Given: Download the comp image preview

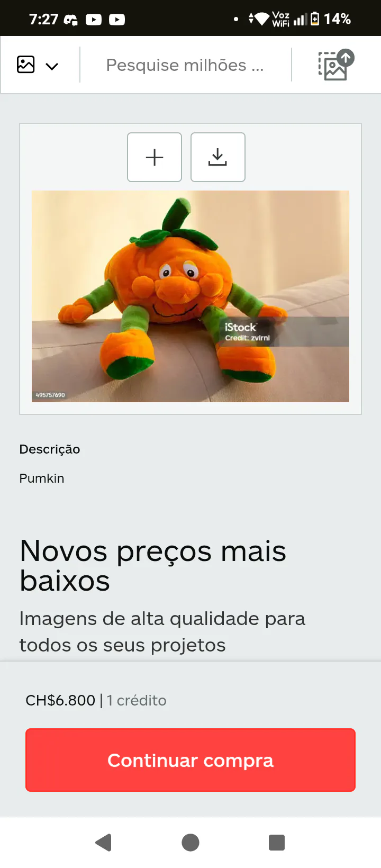Looking at the screenshot, I should (218, 157).
